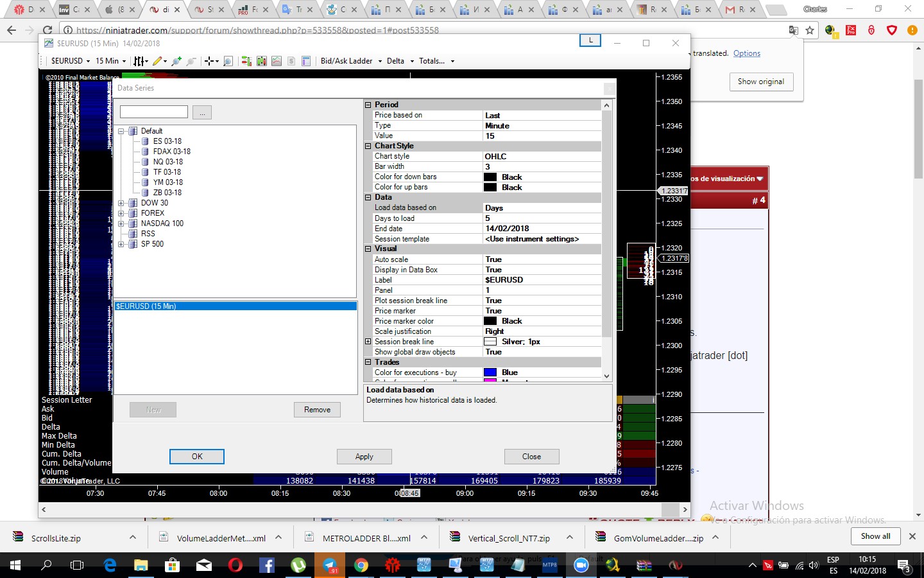Open menu for ScrollsLite.zip download
Image resolution: width=924 pixels, height=578 pixels.
(133, 537)
